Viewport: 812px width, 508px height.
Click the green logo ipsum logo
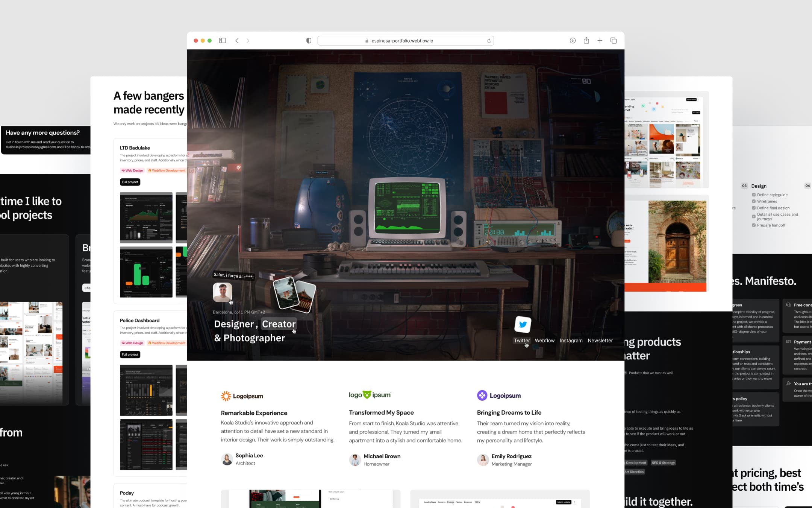click(370, 395)
